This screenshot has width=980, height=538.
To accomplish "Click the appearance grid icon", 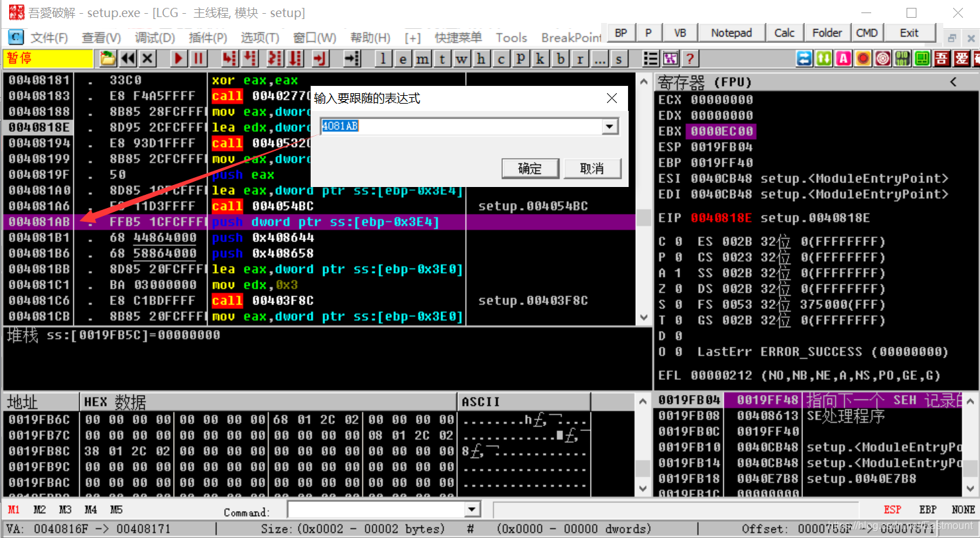I will [x=670, y=59].
